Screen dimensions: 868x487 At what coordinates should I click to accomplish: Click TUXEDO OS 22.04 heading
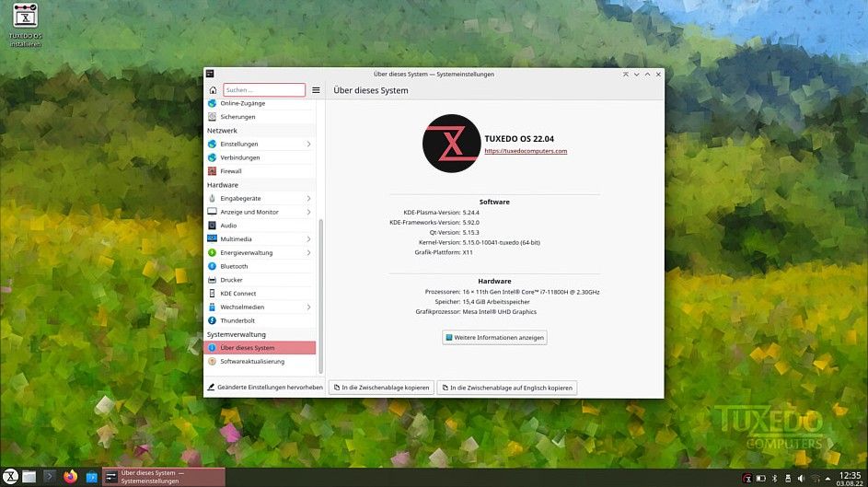tap(519, 139)
